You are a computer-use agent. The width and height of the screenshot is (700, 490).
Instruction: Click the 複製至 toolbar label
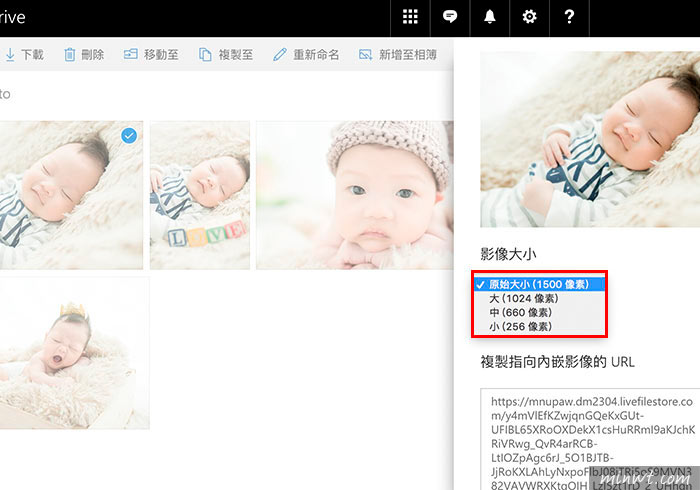coord(236,54)
